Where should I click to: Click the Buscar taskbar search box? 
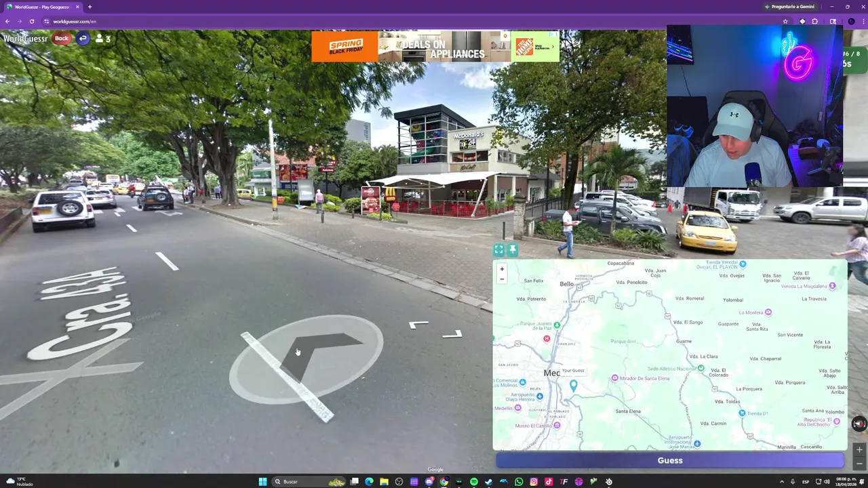click(309, 482)
